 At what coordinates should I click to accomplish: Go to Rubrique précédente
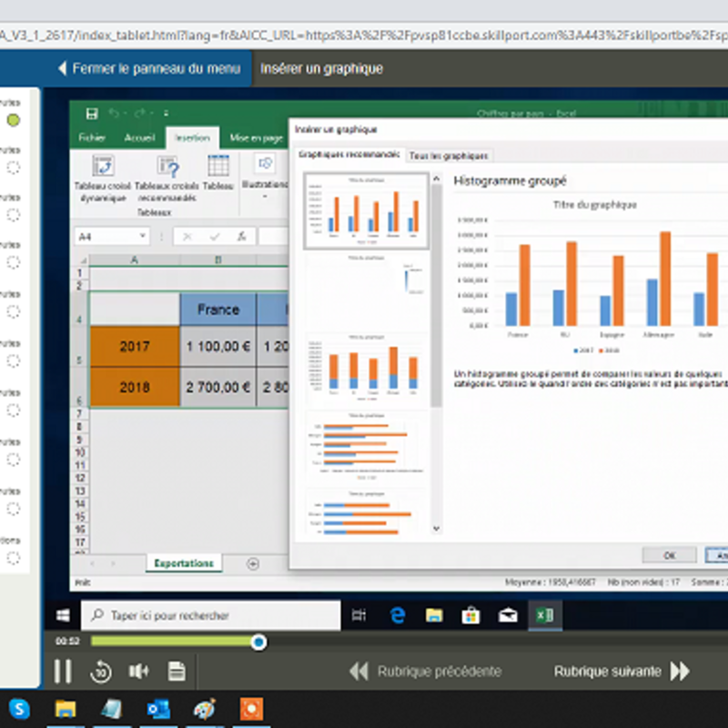click(x=425, y=672)
